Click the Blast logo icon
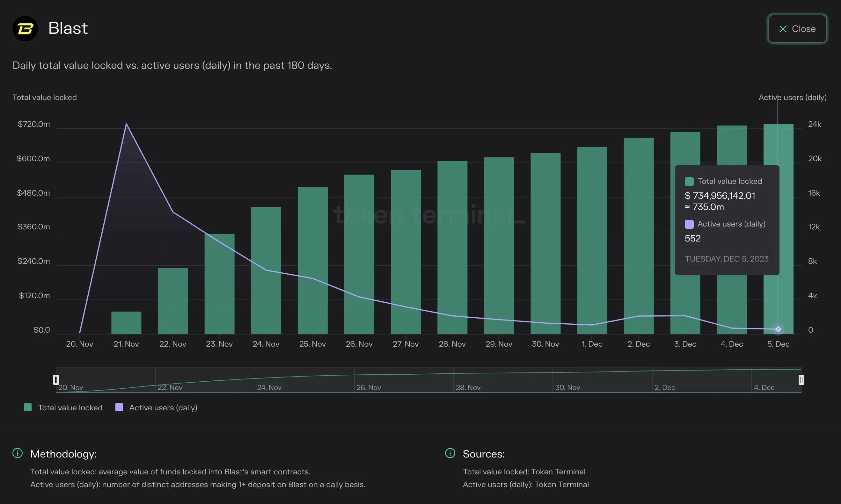Image resolution: width=841 pixels, height=504 pixels. coord(25,29)
